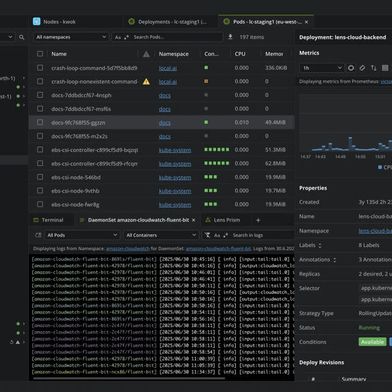This screenshot has height=392, width=392.
Task: Toggle case-sensitive match in logs search
Action: pyautogui.click(x=217, y=235)
